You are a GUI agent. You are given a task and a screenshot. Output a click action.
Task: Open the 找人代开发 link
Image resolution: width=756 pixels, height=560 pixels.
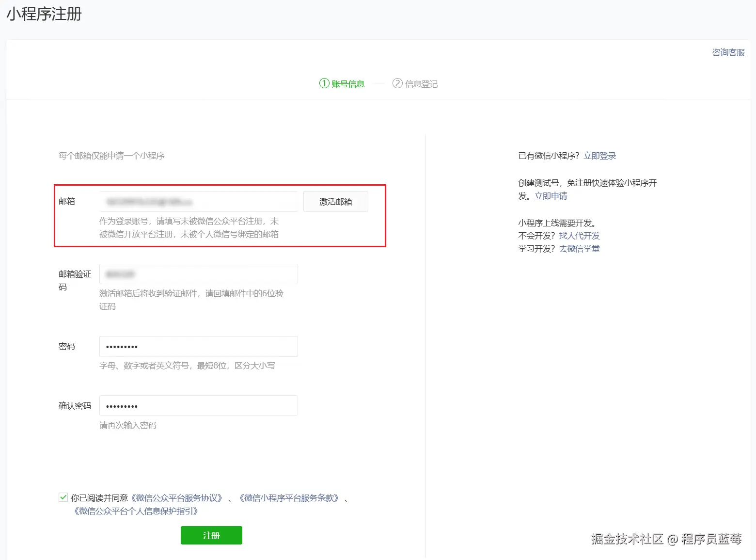(580, 236)
